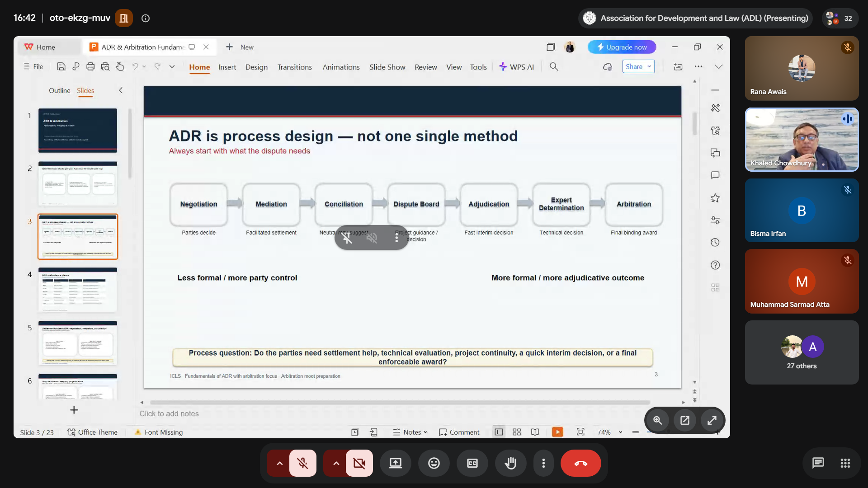The width and height of the screenshot is (868, 488).
Task: Switch to Outline panel tab
Action: point(60,90)
